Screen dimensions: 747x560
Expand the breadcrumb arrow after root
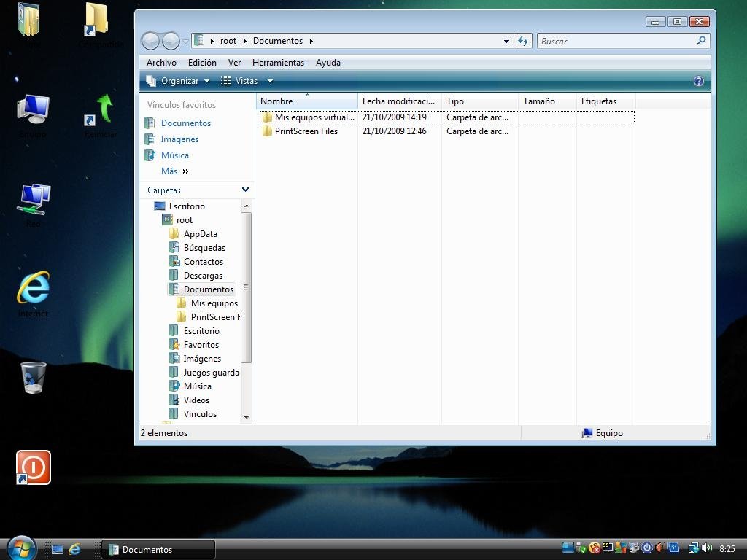click(245, 41)
